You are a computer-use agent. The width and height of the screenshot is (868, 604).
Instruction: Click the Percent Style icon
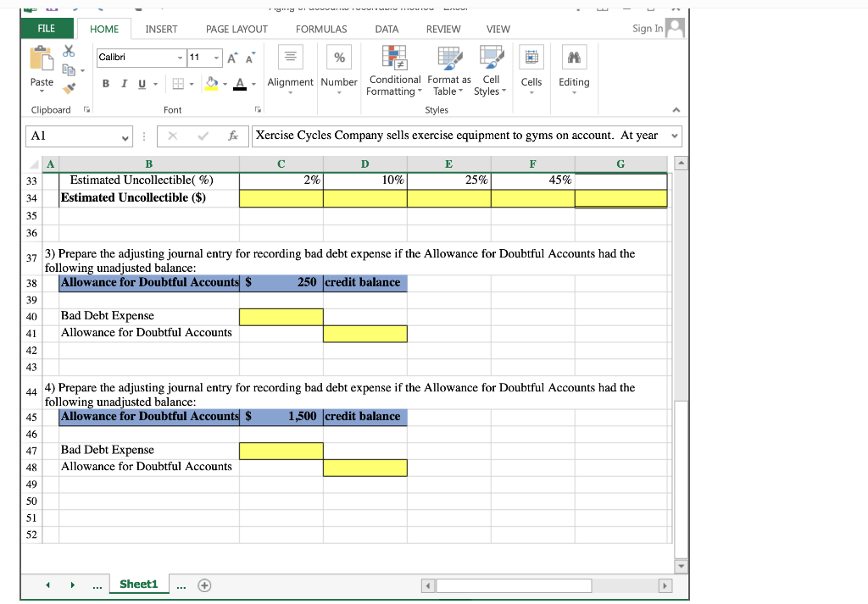[x=339, y=57]
